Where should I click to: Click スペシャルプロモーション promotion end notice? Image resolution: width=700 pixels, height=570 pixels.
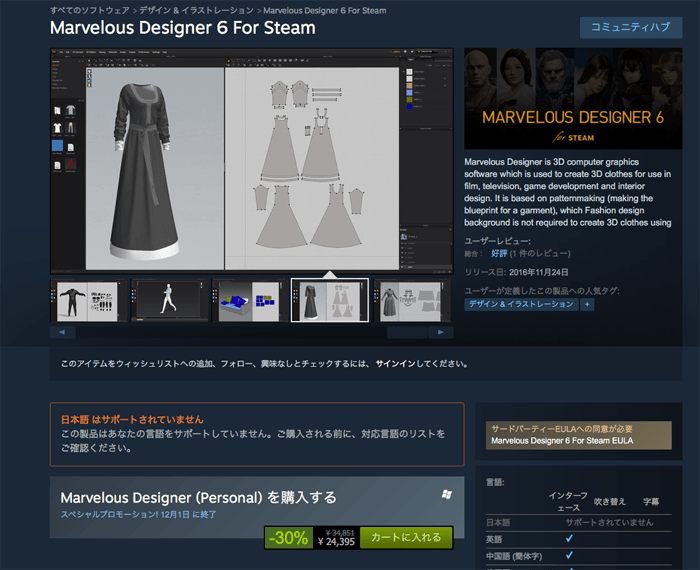tap(138, 515)
